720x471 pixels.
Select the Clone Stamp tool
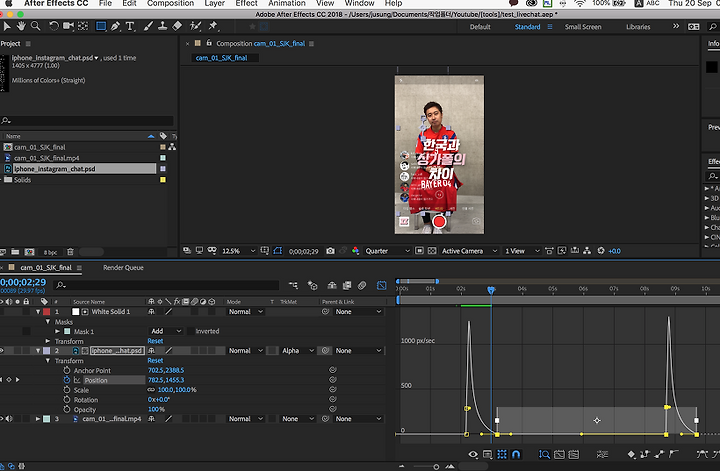pos(163,26)
